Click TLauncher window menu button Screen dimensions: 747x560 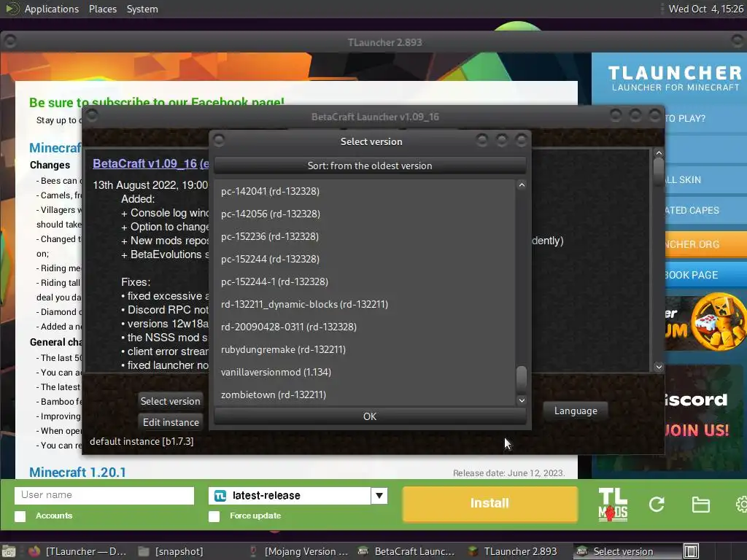pos(9,42)
